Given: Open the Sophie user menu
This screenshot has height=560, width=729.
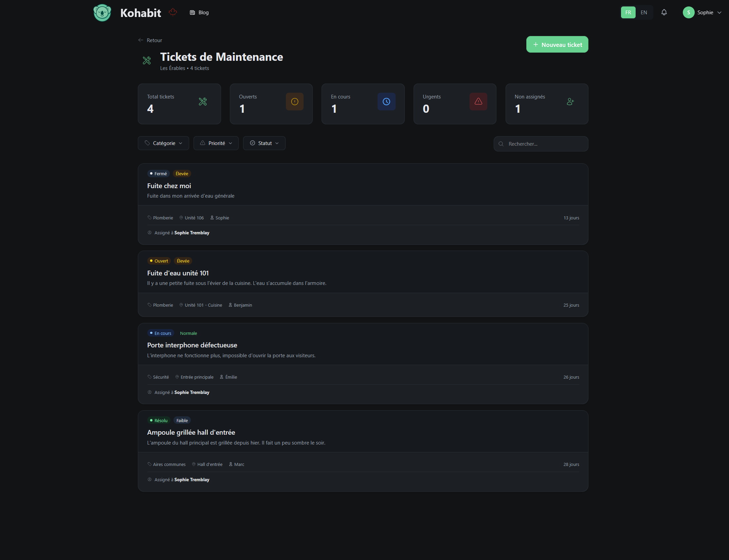Looking at the screenshot, I should coord(702,13).
